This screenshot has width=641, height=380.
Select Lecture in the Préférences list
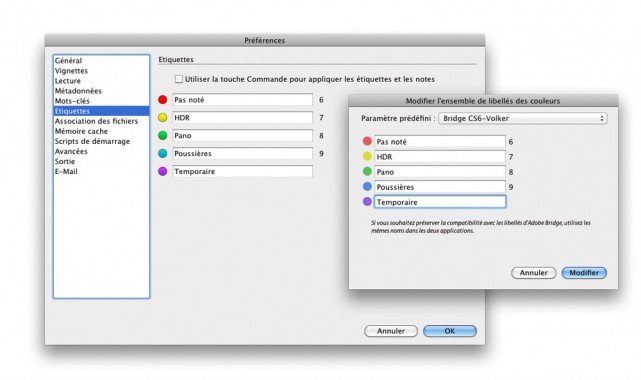coord(101,81)
